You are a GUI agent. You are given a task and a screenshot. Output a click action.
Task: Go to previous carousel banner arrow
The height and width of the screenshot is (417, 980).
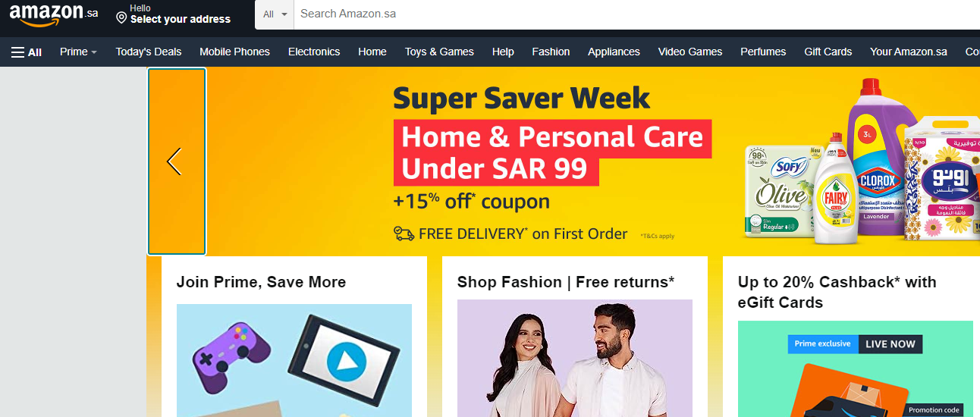coord(176,161)
